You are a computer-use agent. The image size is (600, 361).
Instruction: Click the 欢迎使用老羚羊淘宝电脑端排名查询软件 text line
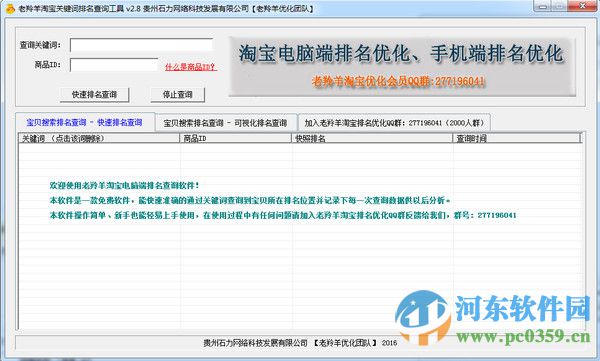(124, 186)
